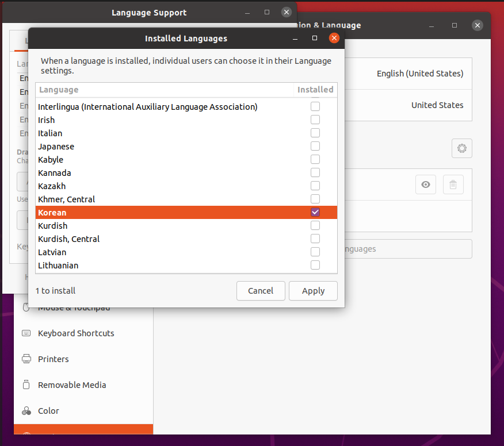Open Printers in Settings sidebar
The image size is (504, 446).
click(x=83, y=359)
